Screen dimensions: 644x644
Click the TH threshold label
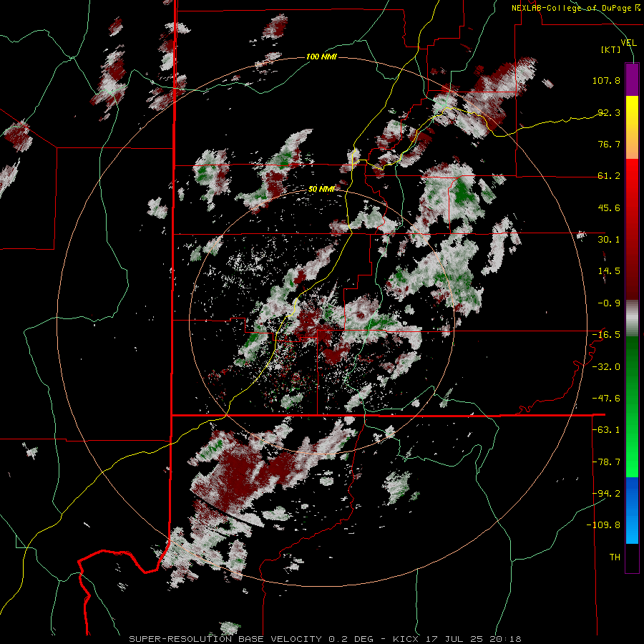tap(615, 557)
